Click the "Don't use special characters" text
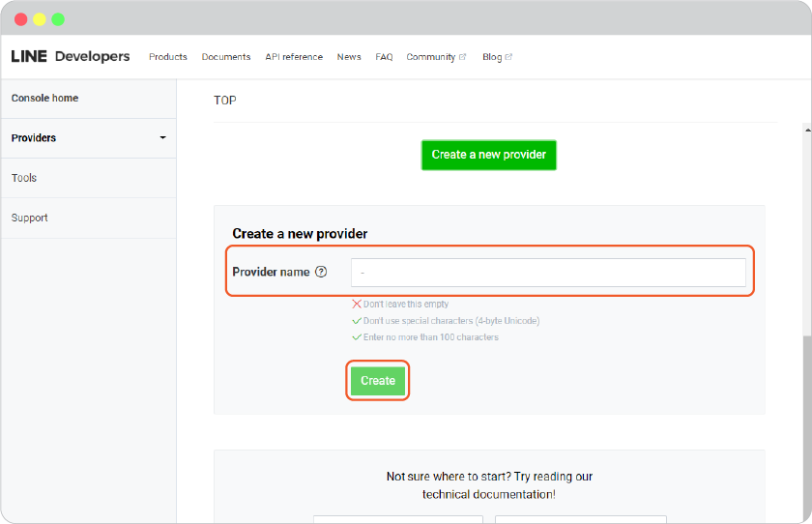This screenshot has height=524, width=812. point(451,321)
